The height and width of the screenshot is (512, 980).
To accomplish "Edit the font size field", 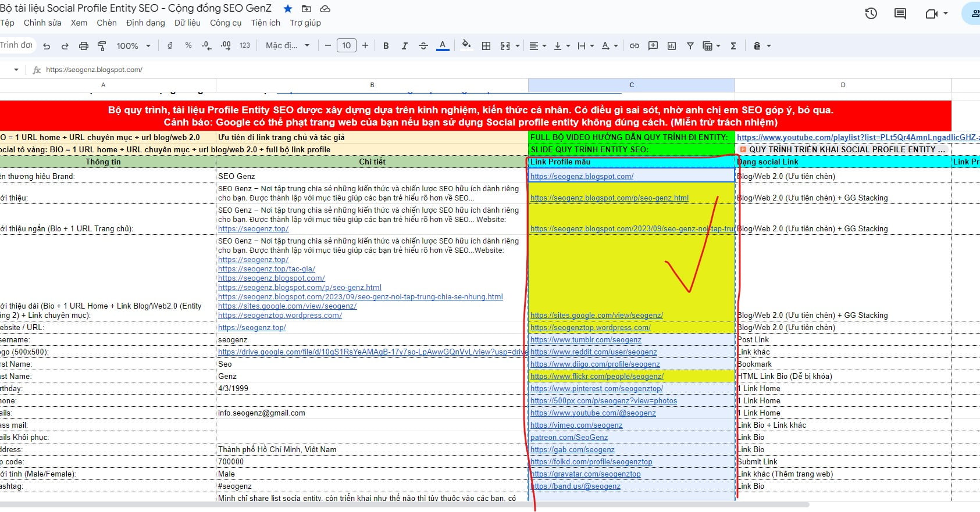I will (347, 46).
